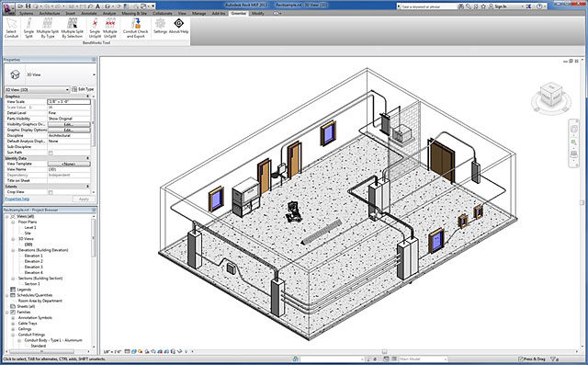Select the Single Split conduit tool

[x=28, y=29]
